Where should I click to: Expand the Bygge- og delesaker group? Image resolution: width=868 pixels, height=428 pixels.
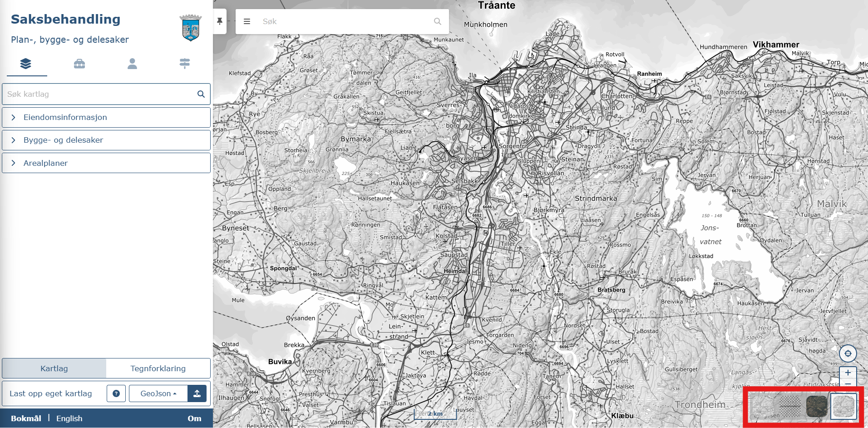[106, 140]
